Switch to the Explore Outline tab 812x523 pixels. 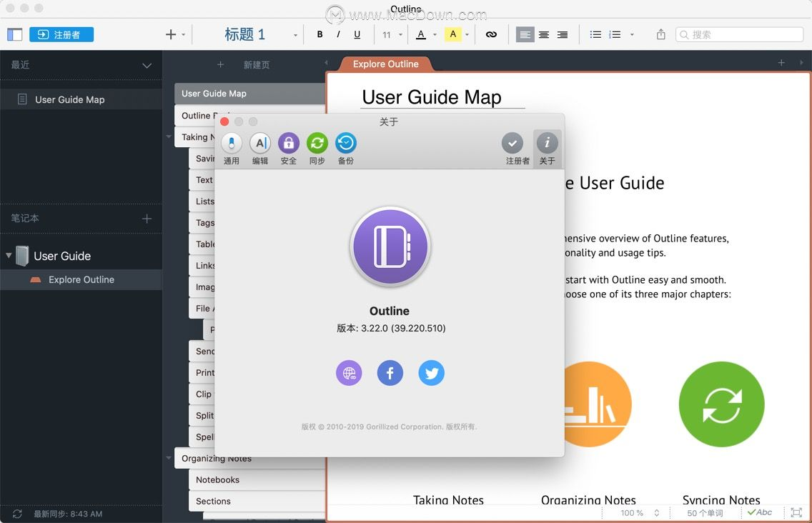(385, 64)
